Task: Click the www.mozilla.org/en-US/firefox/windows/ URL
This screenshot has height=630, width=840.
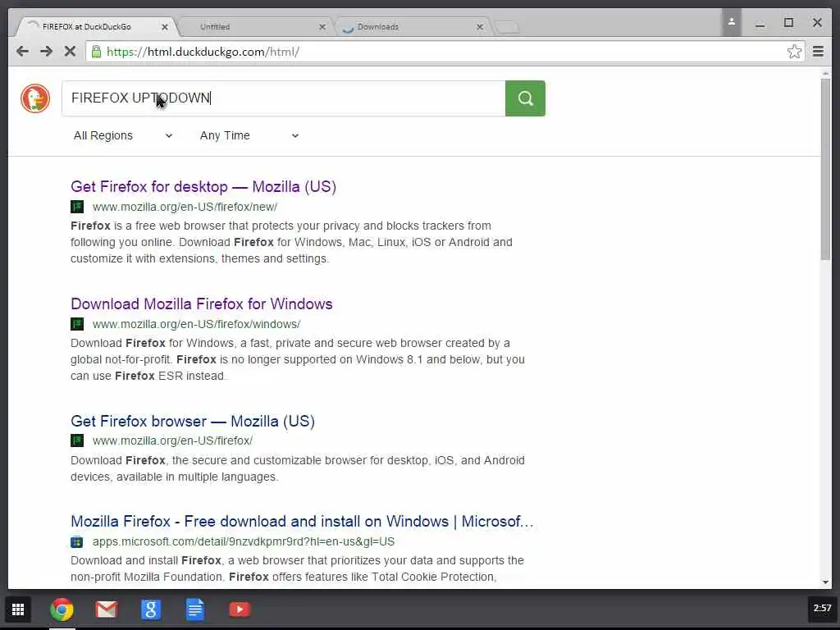Action: click(x=197, y=324)
